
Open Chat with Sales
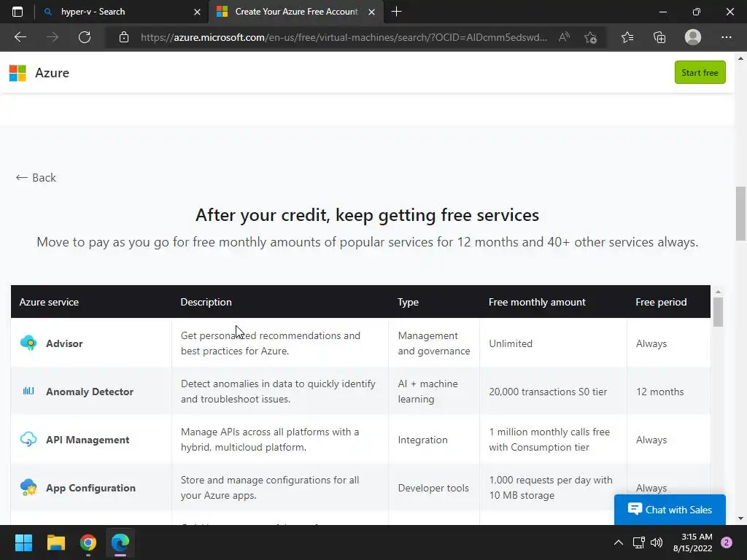(x=670, y=510)
